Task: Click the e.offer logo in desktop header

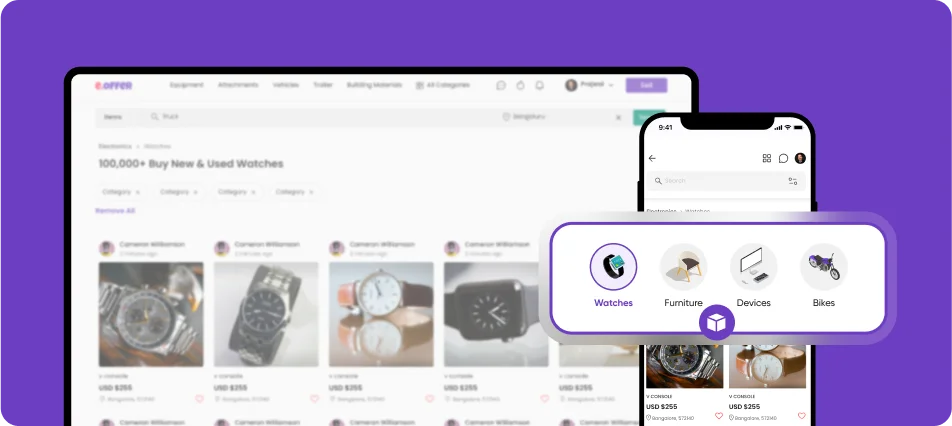Action: (x=114, y=86)
